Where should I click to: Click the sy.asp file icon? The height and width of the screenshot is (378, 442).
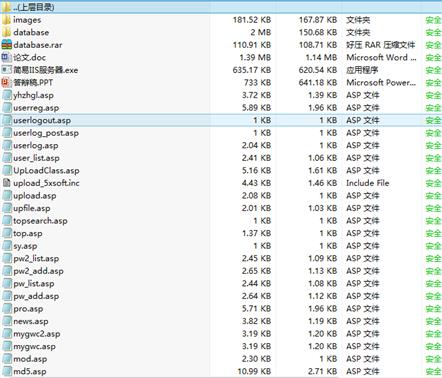tap(7, 246)
